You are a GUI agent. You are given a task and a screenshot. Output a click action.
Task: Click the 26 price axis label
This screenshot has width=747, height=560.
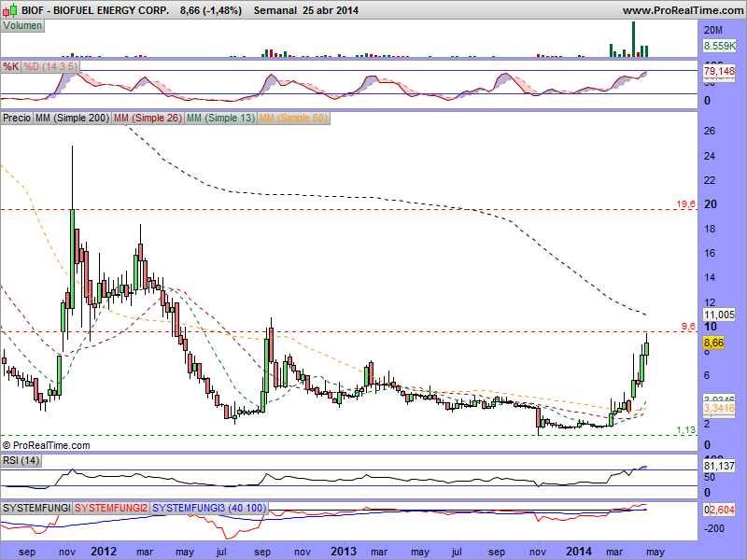coord(710,131)
